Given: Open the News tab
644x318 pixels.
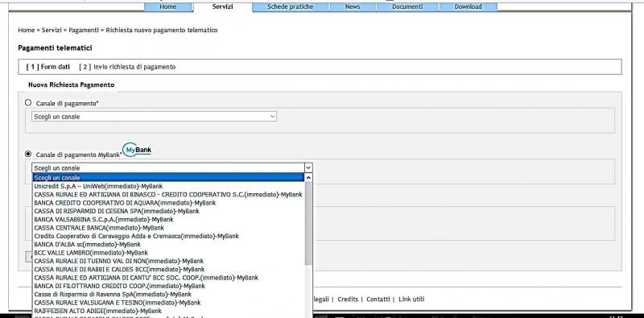Looking at the screenshot, I should pyautogui.click(x=353, y=6).
